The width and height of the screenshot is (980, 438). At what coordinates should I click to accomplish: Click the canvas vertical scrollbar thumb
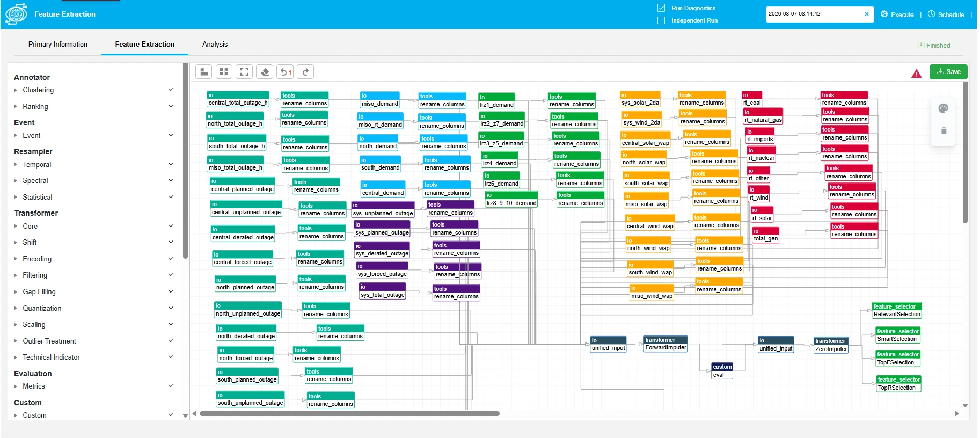[965, 152]
